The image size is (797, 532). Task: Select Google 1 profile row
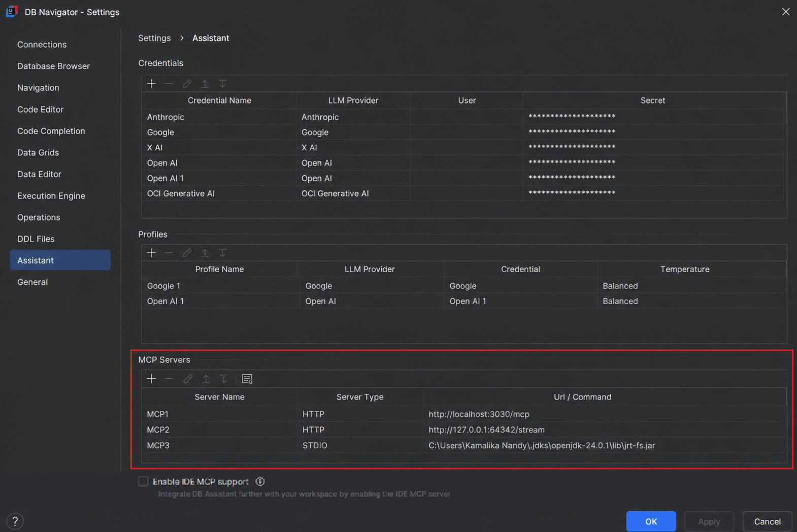(463, 286)
